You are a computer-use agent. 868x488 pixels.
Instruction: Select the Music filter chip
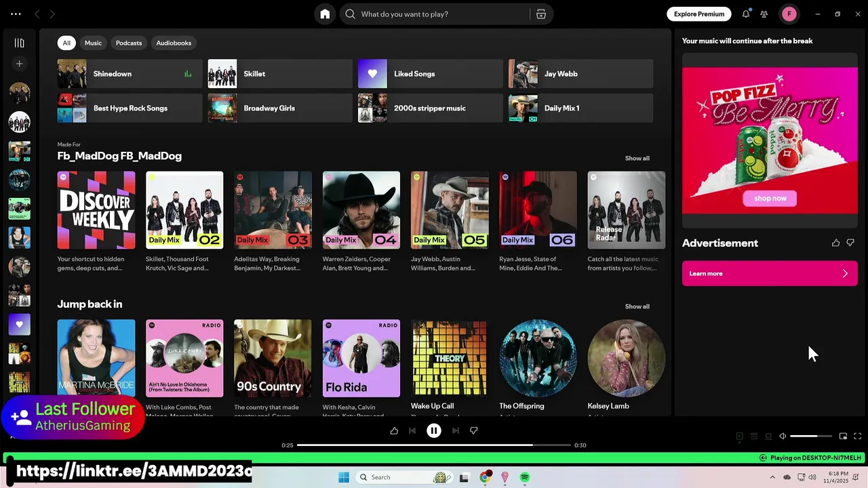(x=93, y=43)
